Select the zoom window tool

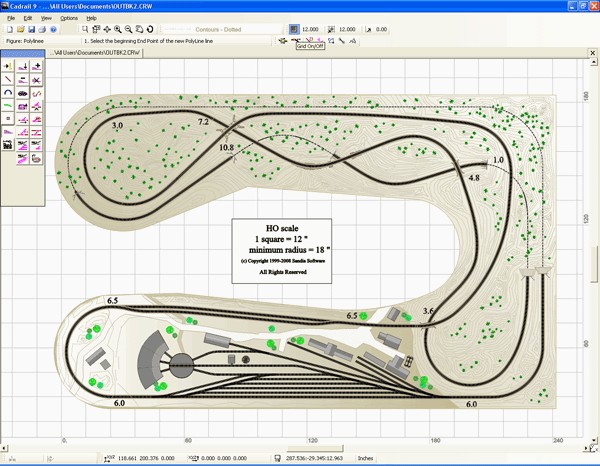(85, 29)
